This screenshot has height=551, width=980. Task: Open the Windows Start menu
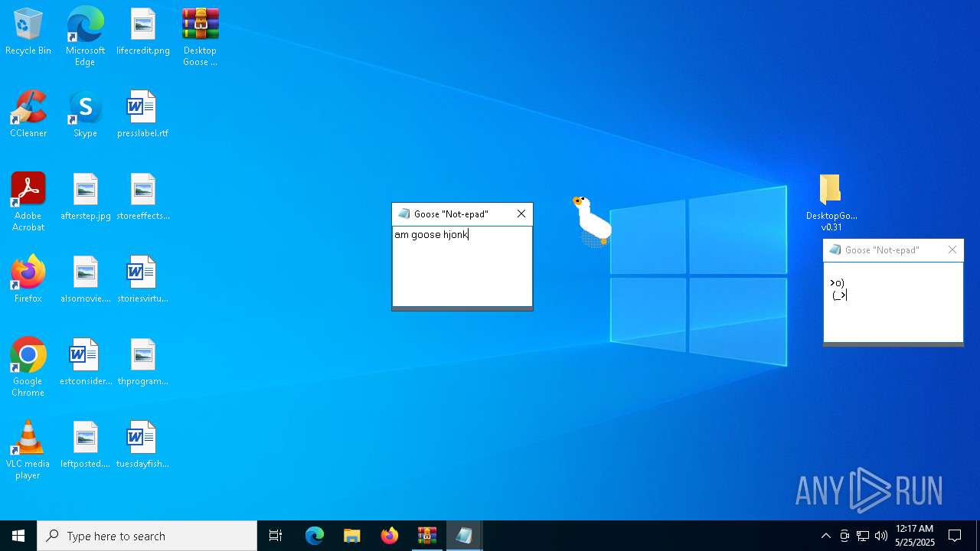point(18,536)
